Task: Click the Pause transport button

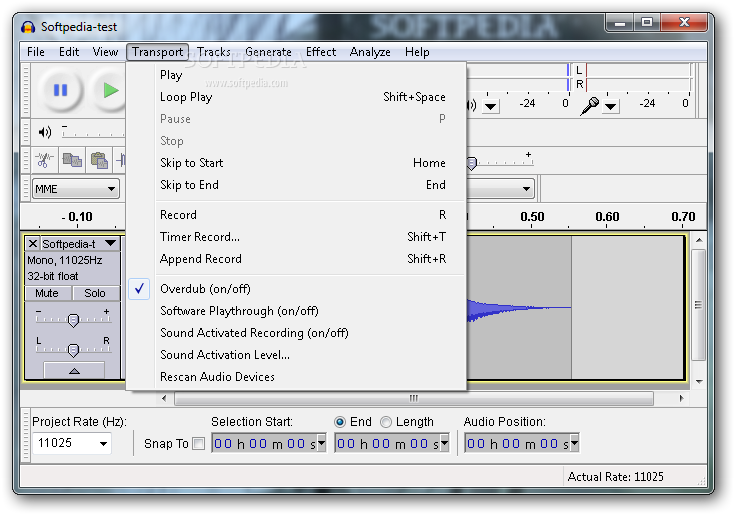Action: click(60, 90)
